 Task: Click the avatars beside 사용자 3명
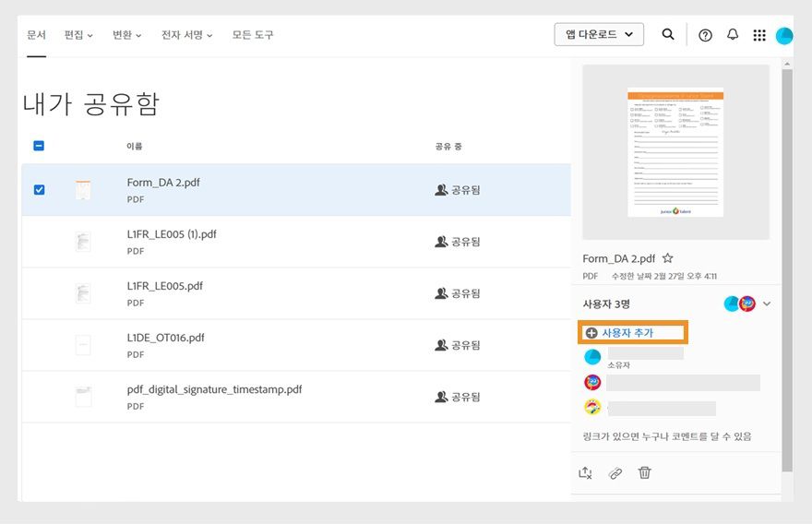tap(739, 304)
